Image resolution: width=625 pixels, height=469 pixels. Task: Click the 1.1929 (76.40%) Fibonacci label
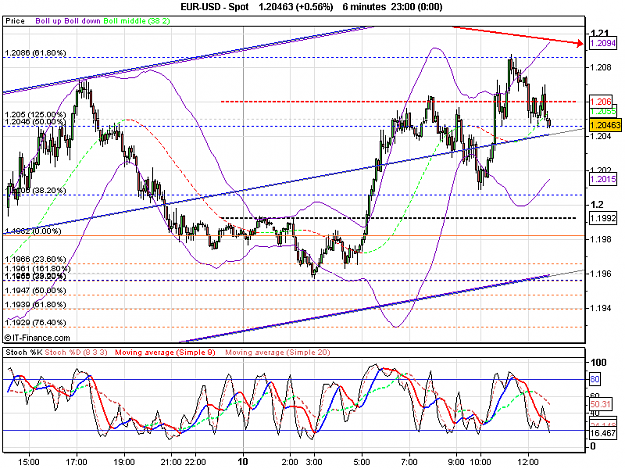coord(35,322)
